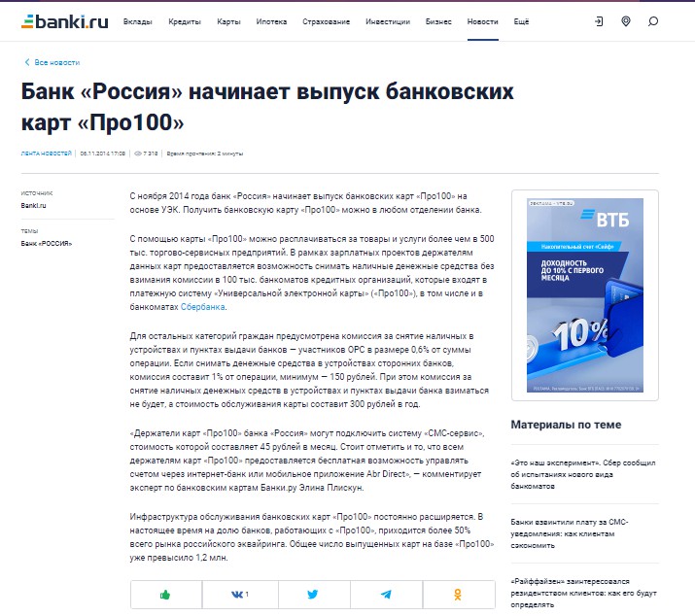Select the Новости tab

[482, 21]
